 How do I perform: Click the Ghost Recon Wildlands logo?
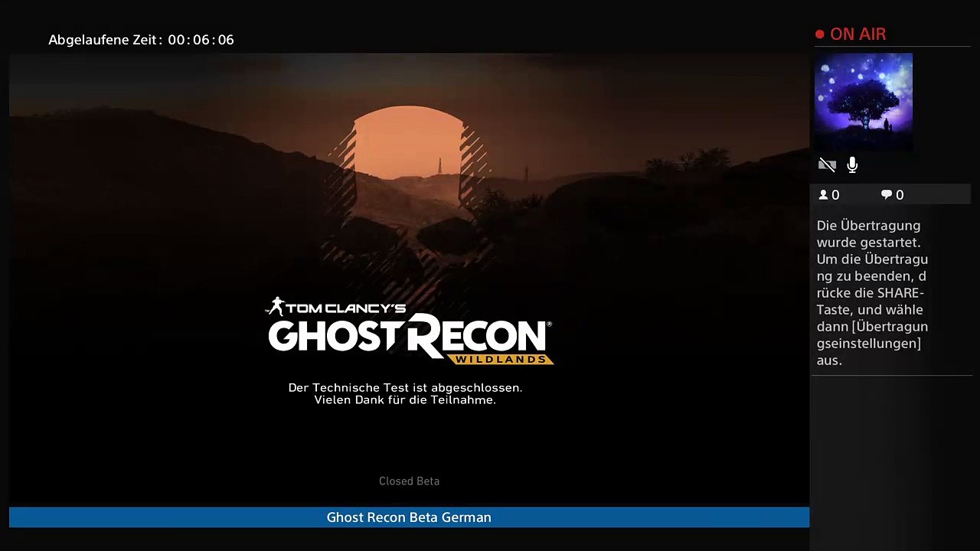point(410,331)
